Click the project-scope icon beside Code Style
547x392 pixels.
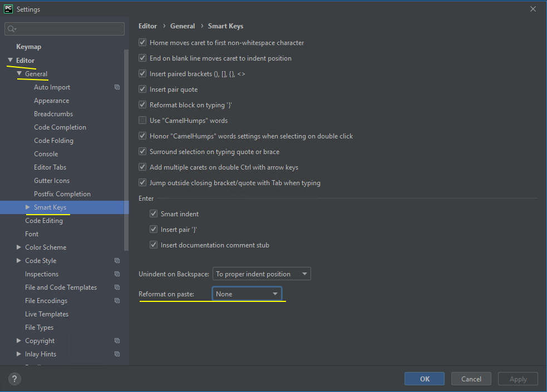click(117, 261)
